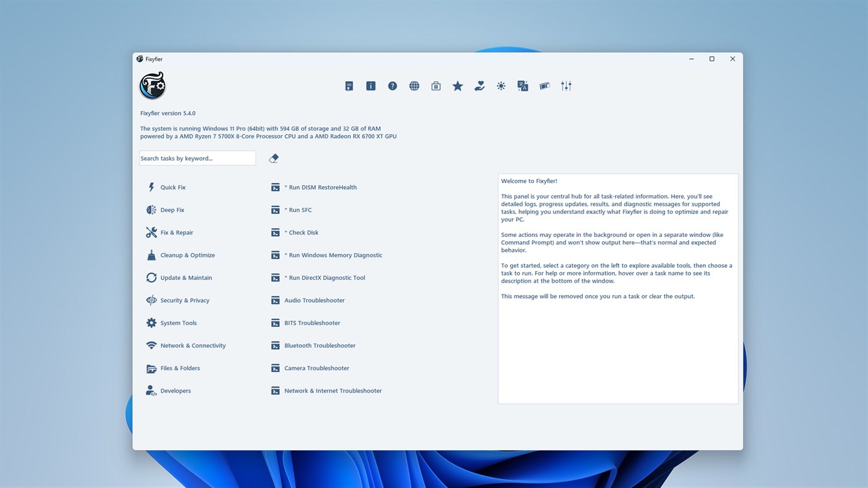Toggle the light theme sun icon

pyautogui.click(x=501, y=86)
